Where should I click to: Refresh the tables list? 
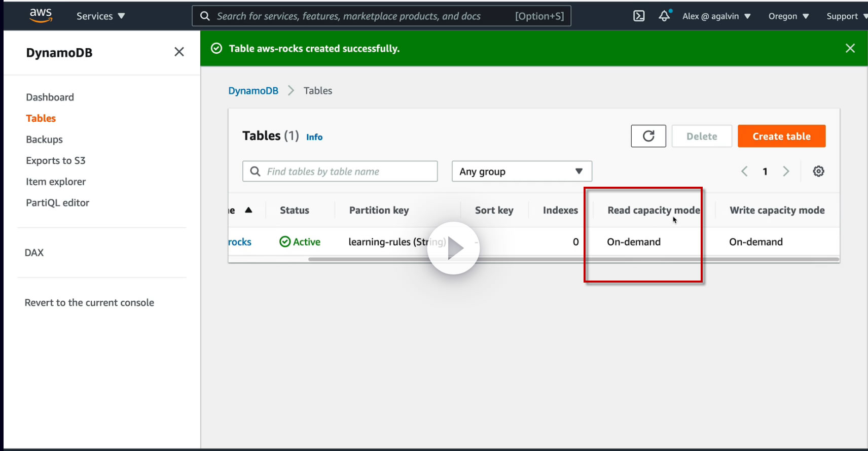[x=648, y=136]
